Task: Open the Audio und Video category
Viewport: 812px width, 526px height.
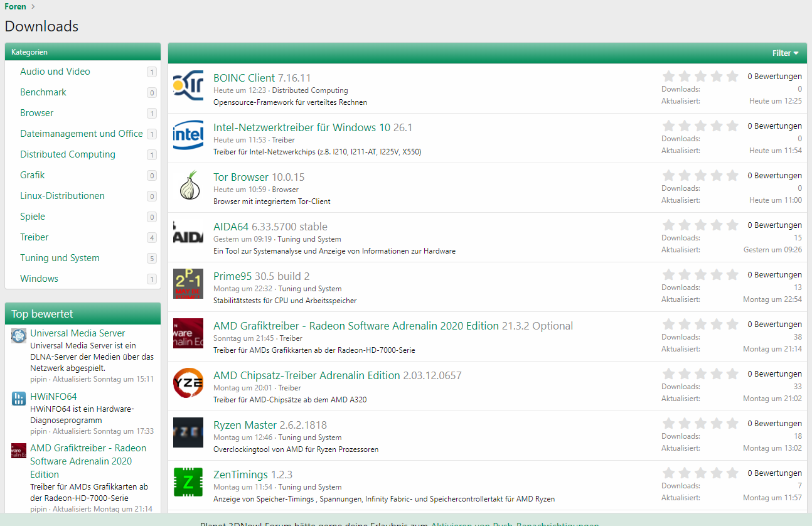Action: (x=55, y=72)
